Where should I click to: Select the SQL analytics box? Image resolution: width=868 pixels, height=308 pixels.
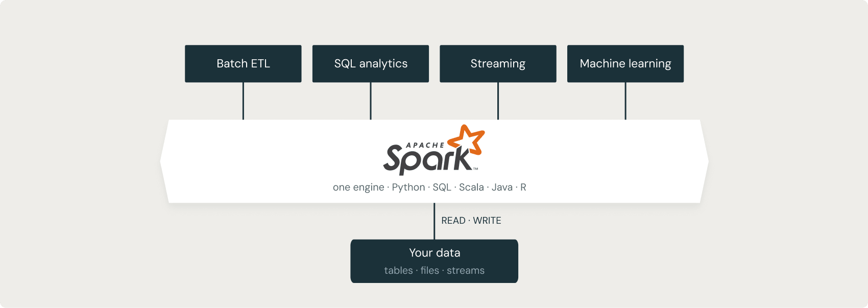371,64
